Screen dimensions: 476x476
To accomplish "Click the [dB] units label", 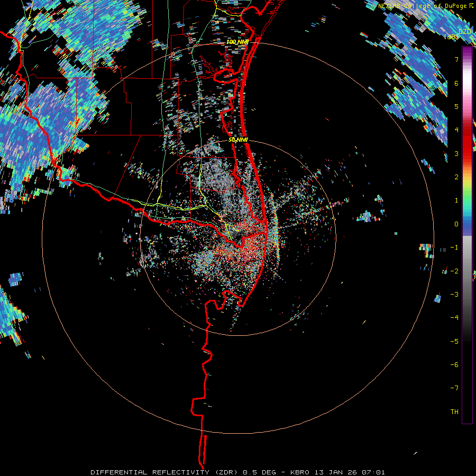I will (452, 36).
